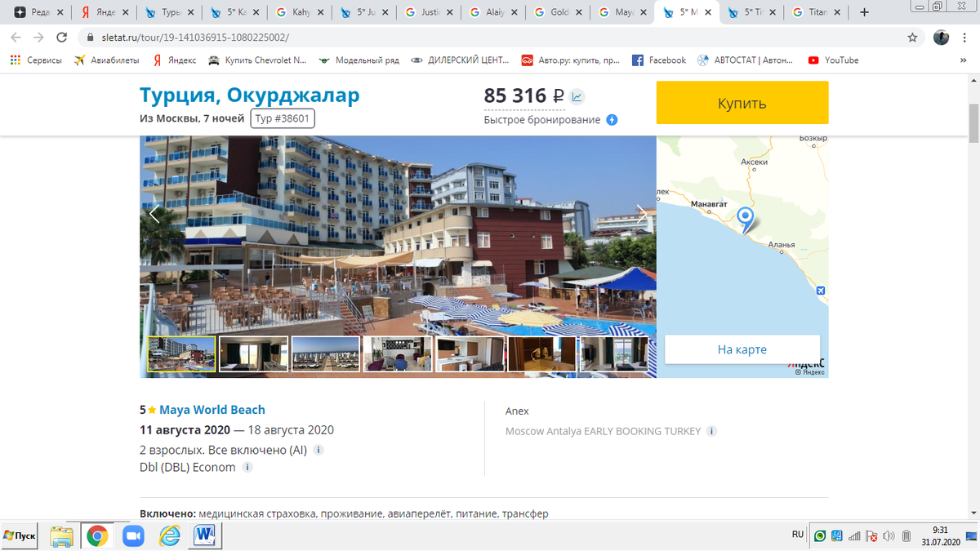Click info icon beside 'Dbl (DBL) Econom'

coord(248,467)
